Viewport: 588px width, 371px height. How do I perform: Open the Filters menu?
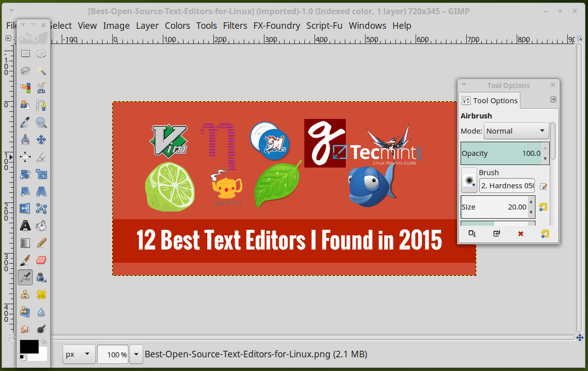pos(235,25)
